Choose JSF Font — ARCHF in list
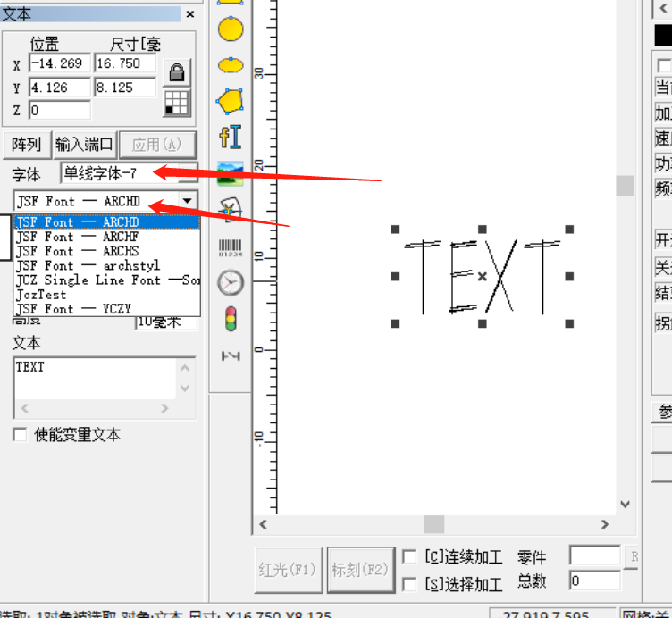The width and height of the screenshot is (672, 618). pos(107,237)
